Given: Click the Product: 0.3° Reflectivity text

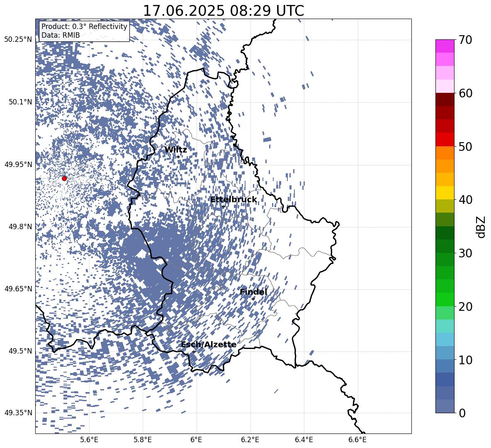Looking at the screenshot, I should [84, 27].
